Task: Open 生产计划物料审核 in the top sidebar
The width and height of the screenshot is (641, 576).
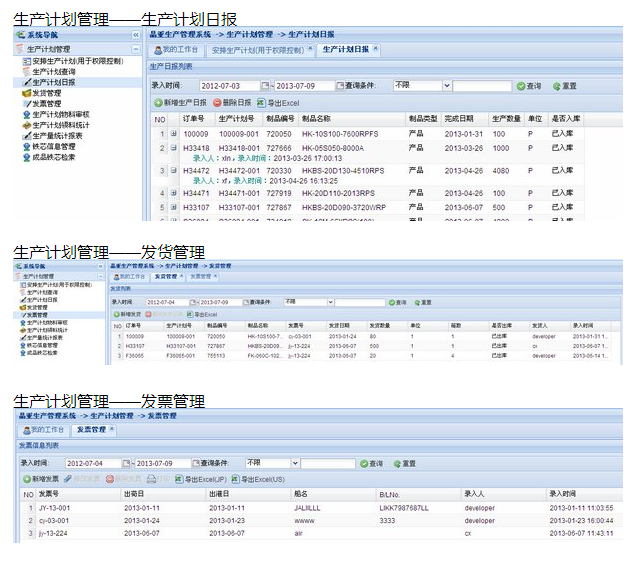Action: point(56,114)
